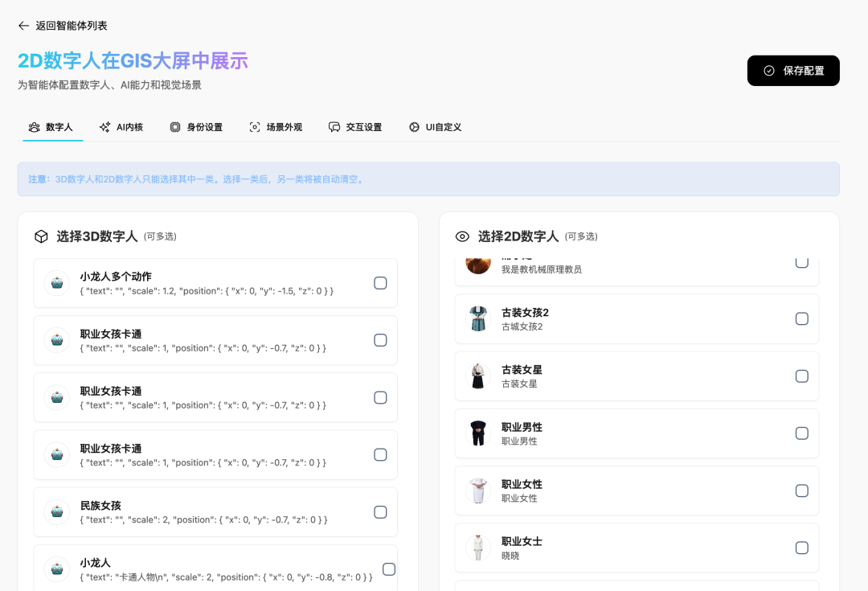Click the 返回智能体列表 link

point(72,26)
